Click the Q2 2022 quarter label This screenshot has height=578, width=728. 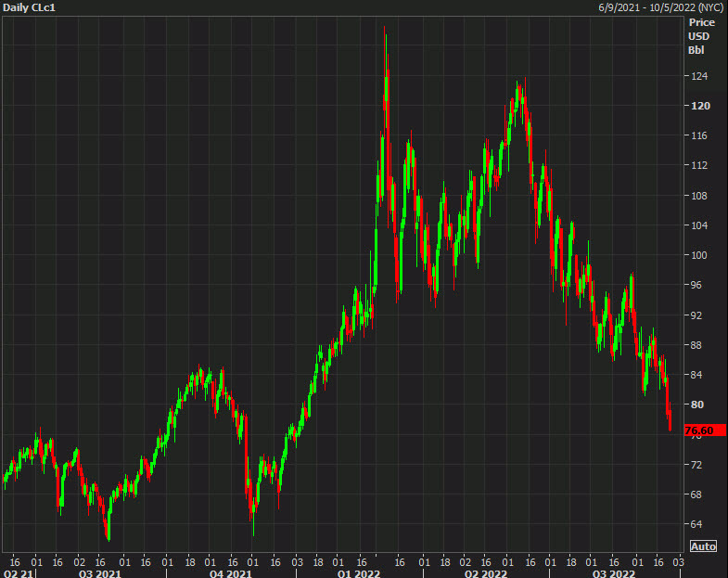[486, 573]
